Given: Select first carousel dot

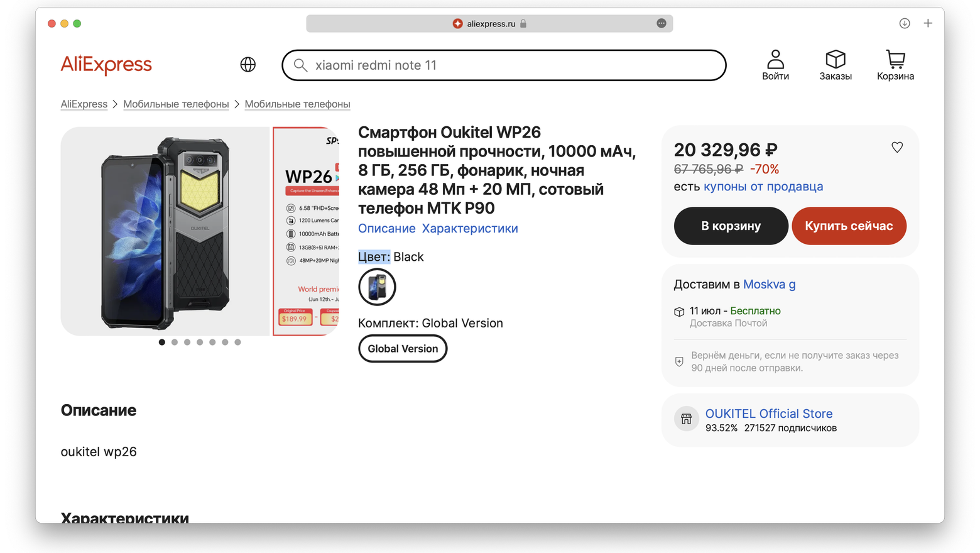Looking at the screenshot, I should click(x=162, y=342).
